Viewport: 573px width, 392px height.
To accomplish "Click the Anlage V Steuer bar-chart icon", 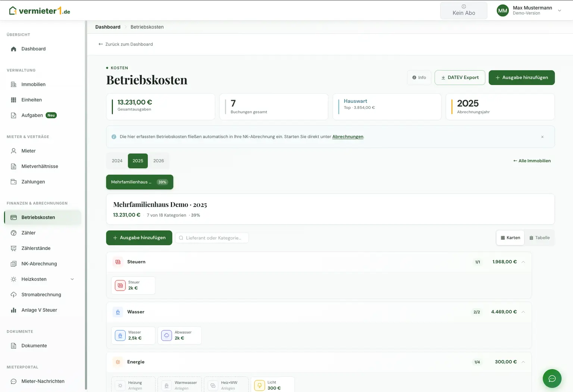I will (x=14, y=310).
